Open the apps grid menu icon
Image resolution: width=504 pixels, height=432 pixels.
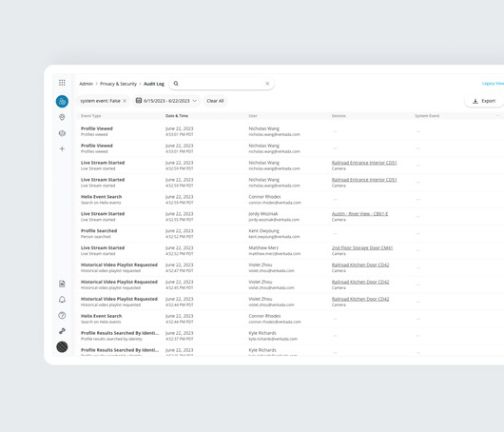(62, 83)
